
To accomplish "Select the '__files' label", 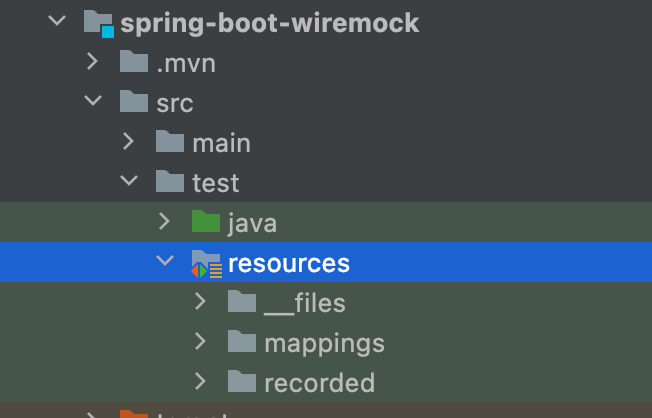I will [x=305, y=303].
